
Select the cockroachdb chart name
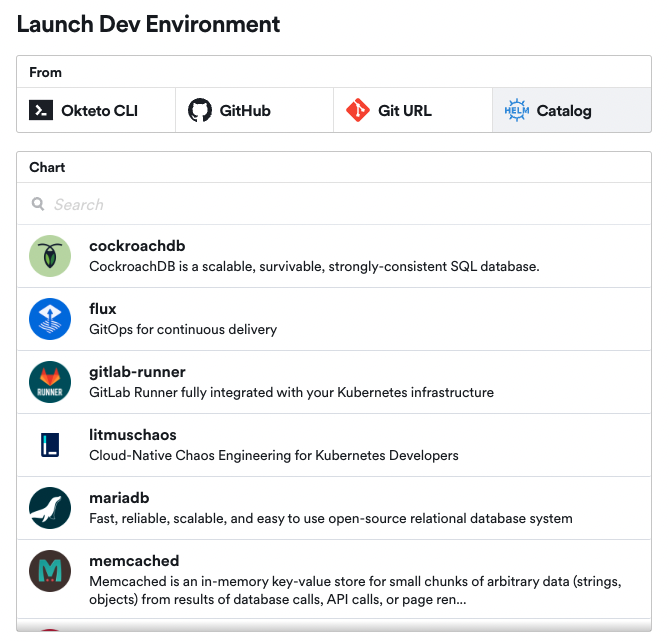point(137,246)
